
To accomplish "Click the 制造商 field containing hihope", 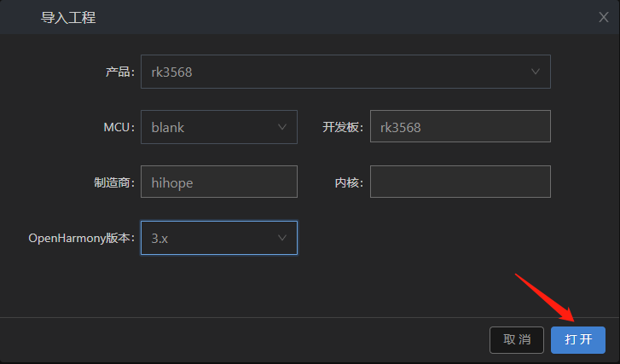I will coord(218,182).
